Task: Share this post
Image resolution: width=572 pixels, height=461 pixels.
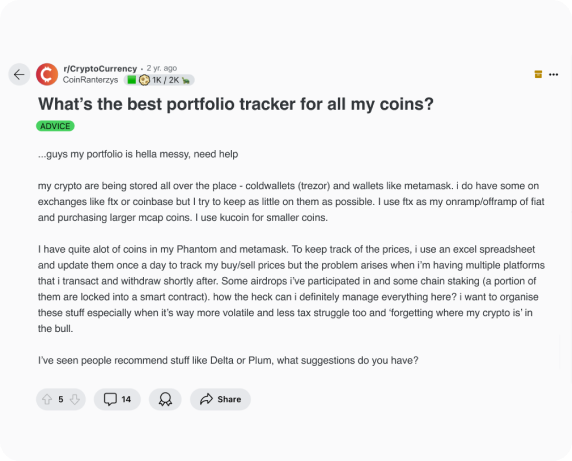Action: click(x=220, y=399)
